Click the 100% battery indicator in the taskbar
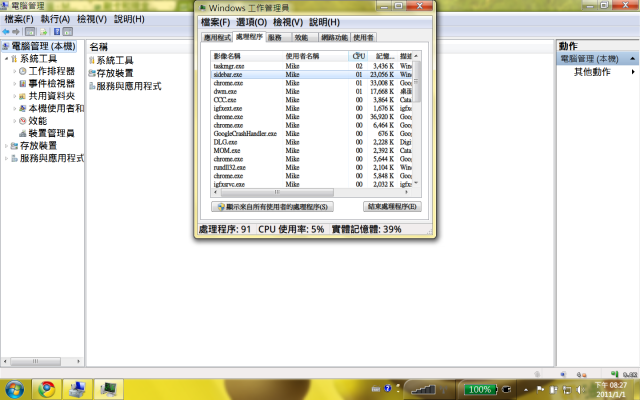640x400 pixels. 480,389
